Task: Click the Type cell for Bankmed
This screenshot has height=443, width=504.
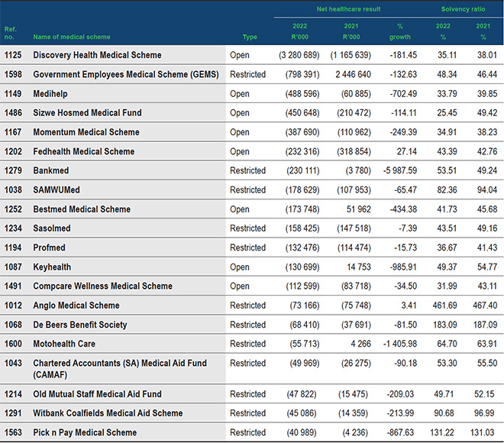Action: point(247,170)
